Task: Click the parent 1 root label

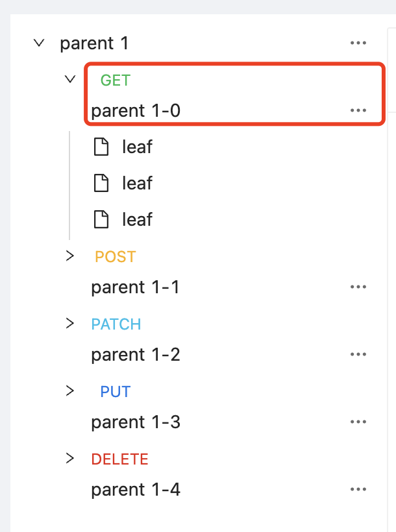Action: tap(95, 42)
